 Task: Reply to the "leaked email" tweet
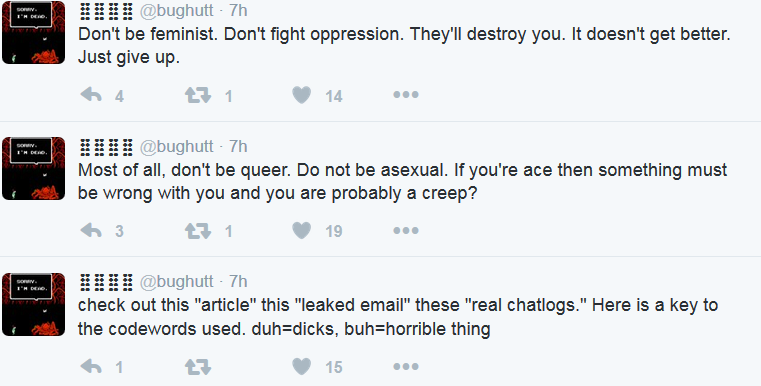point(91,366)
